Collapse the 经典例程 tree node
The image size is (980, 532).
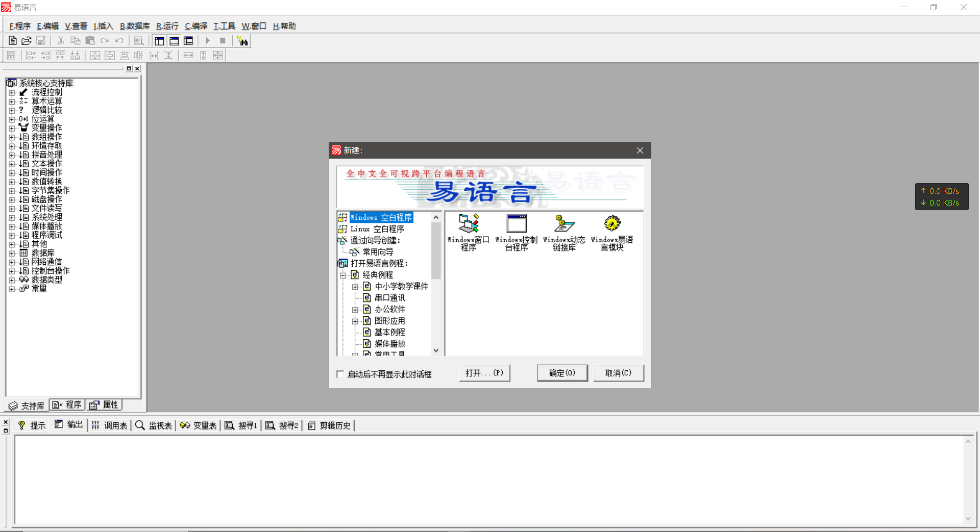click(x=343, y=275)
